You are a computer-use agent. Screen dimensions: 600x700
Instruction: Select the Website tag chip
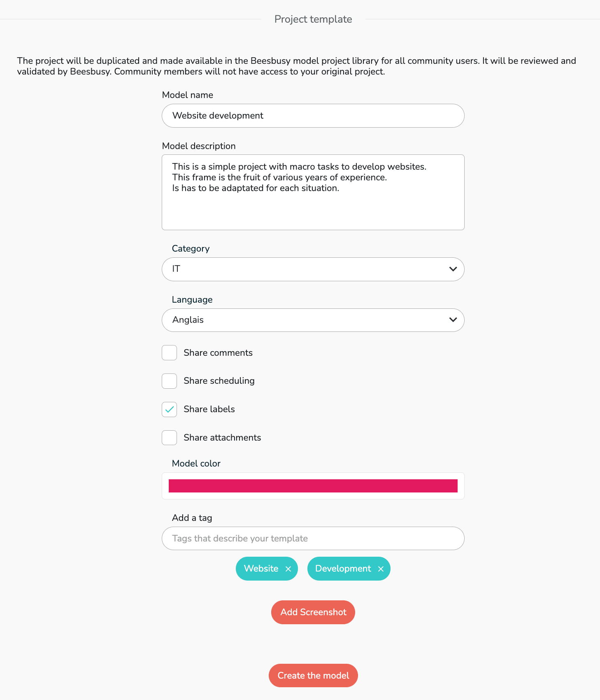[261, 569]
